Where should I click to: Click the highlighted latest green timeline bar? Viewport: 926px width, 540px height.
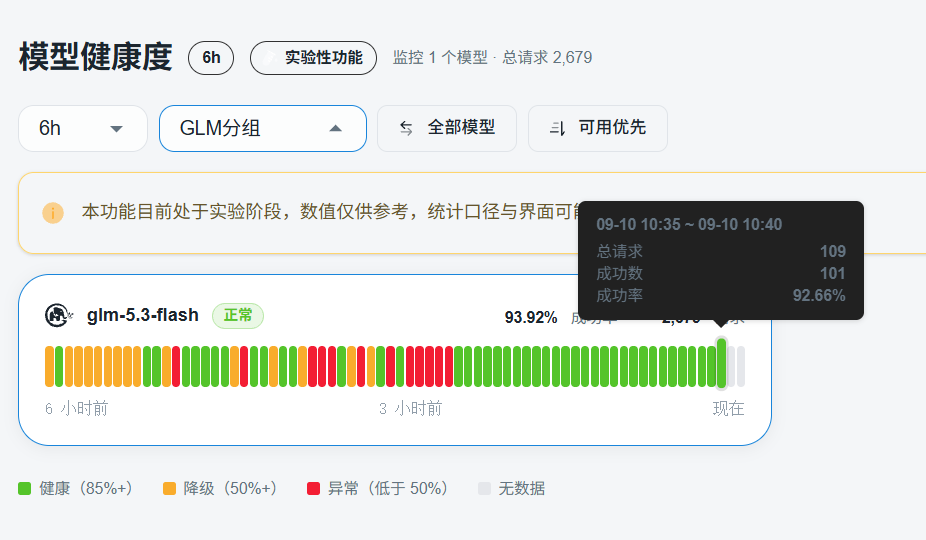[x=721, y=363]
